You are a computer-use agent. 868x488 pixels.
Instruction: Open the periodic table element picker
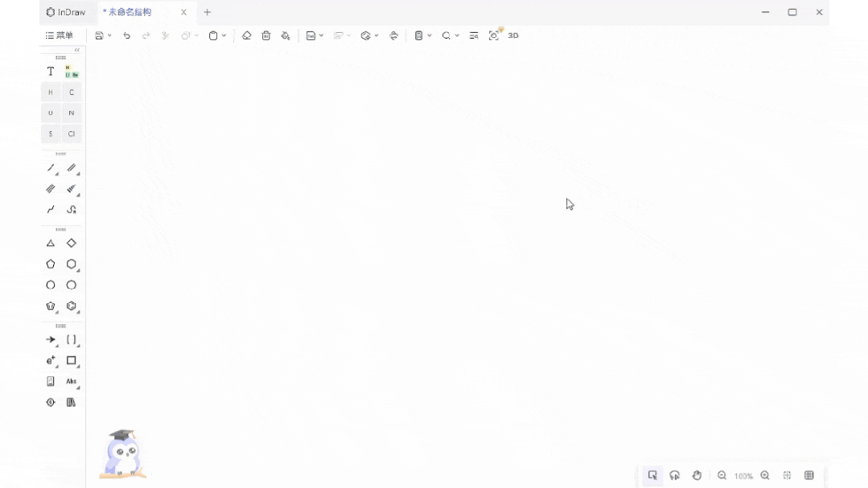click(x=72, y=72)
